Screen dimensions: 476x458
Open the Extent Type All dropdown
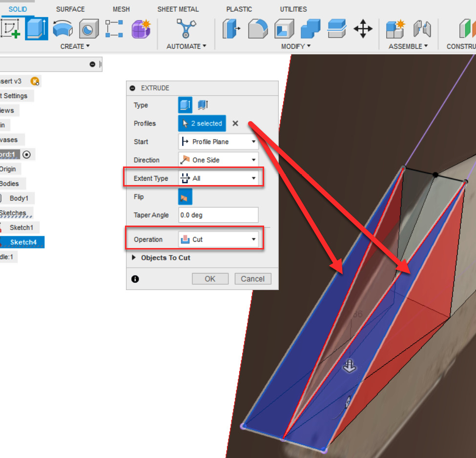click(218, 178)
